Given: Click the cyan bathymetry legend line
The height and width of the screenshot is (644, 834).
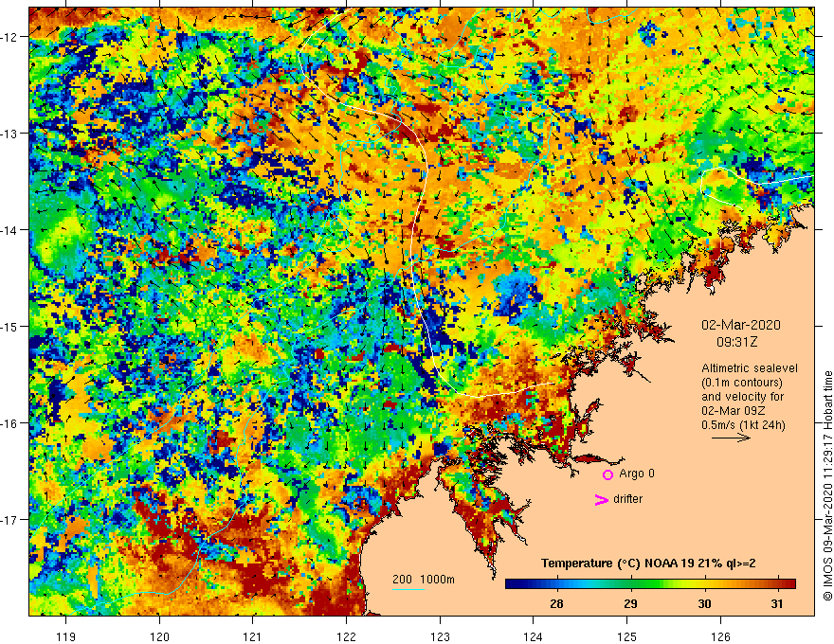Looking at the screenshot, I should pos(408,589).
